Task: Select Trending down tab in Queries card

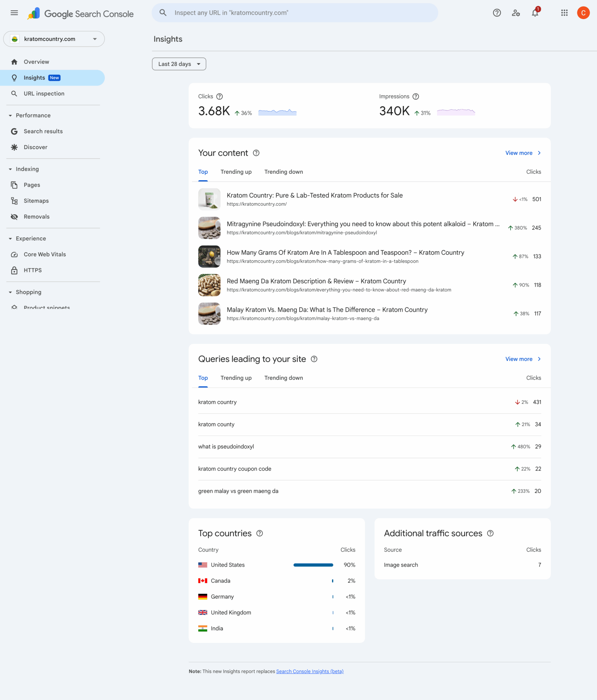Action: click(284, 378)
